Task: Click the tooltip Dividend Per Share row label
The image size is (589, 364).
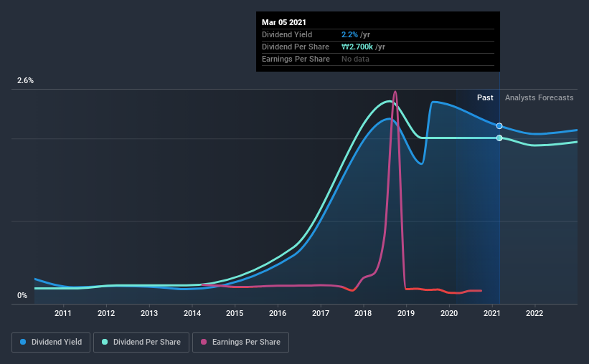Action: pos(296,47)
